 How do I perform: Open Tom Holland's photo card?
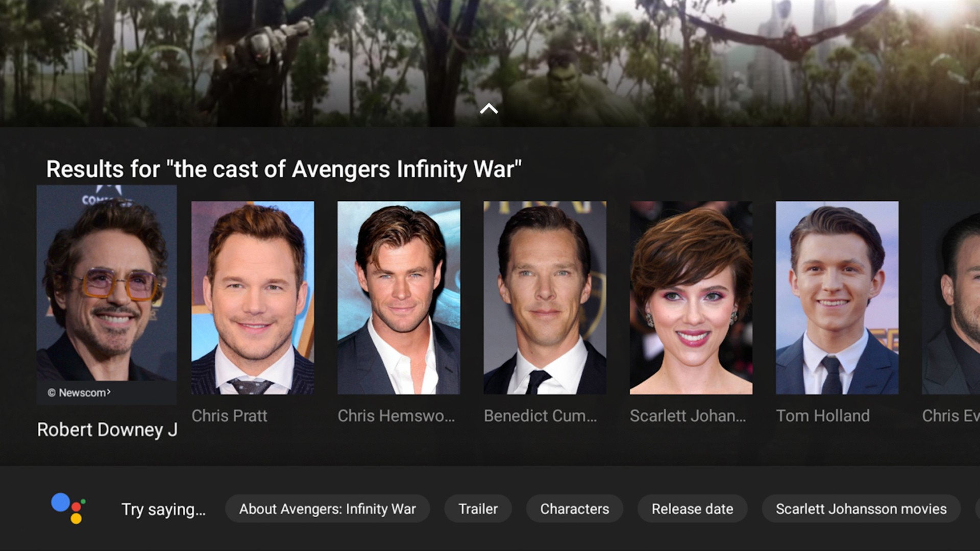(837, 297)
